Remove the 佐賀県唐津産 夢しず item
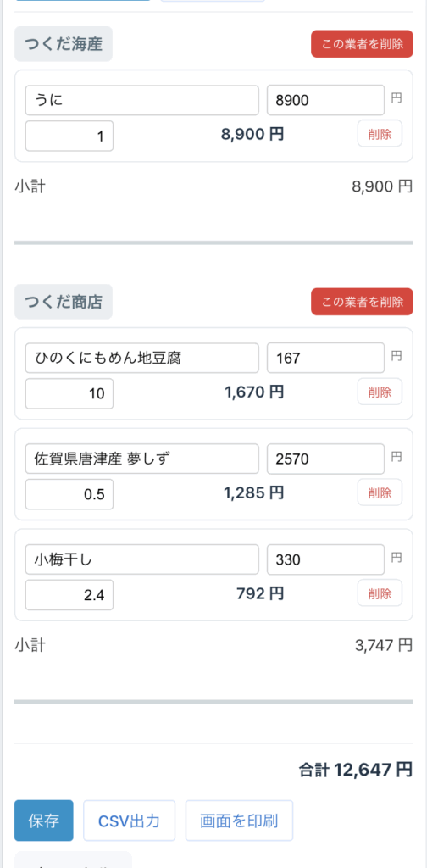The width and height of the screenshot is (427, 868). [x=380, y=492]
